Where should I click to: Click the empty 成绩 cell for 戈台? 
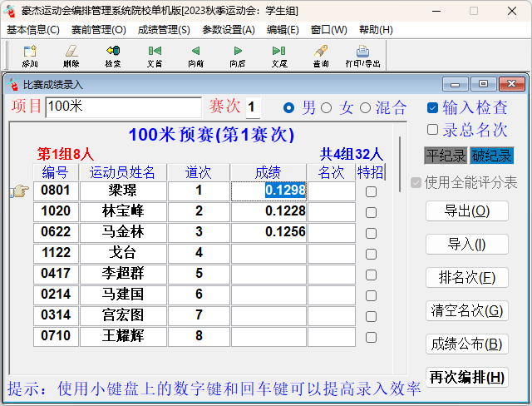click(x=268, y=254)
